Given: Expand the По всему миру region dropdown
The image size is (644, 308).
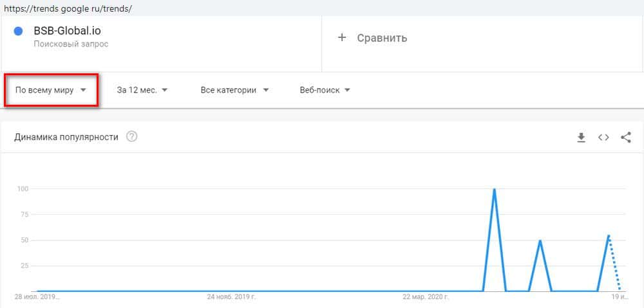Looking at the screenshot, I should pyautogui.click(x=51, y=90).
